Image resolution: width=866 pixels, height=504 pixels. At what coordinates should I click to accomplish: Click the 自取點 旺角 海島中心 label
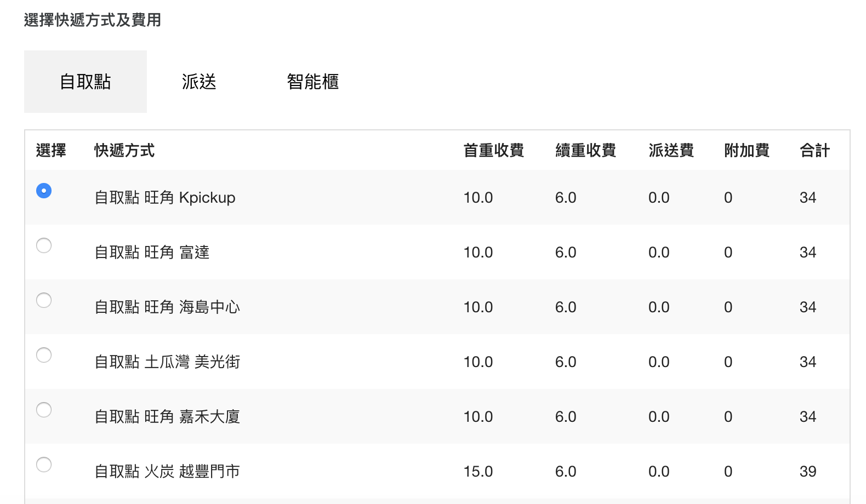(167, 307)
